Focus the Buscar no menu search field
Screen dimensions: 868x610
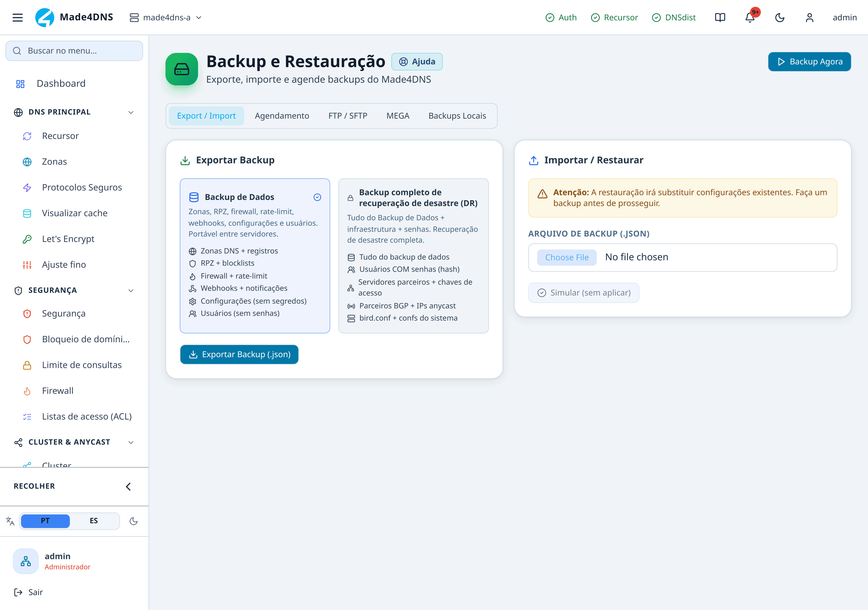coord(74,51)
